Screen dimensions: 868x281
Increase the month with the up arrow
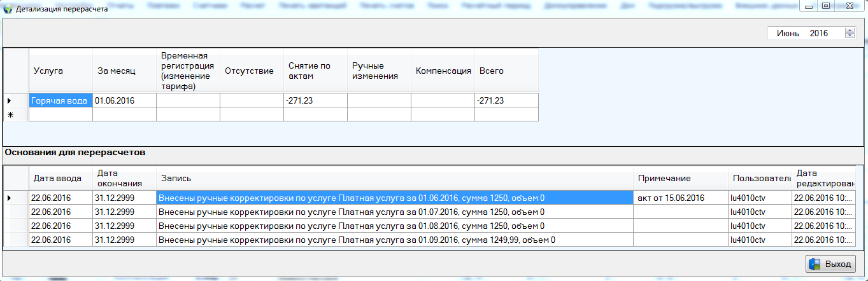tap(850, 31)
